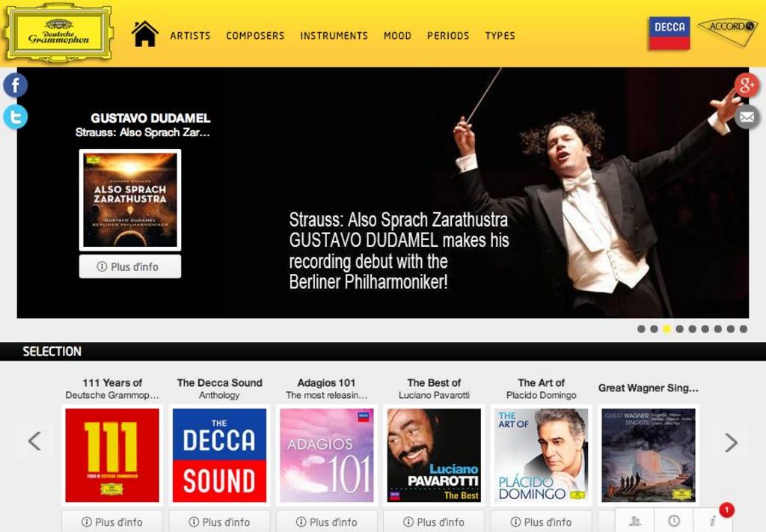Select the first carousel dot
Image resolution: width=766 pixels, height=532 pixels.
click(641, 329)
